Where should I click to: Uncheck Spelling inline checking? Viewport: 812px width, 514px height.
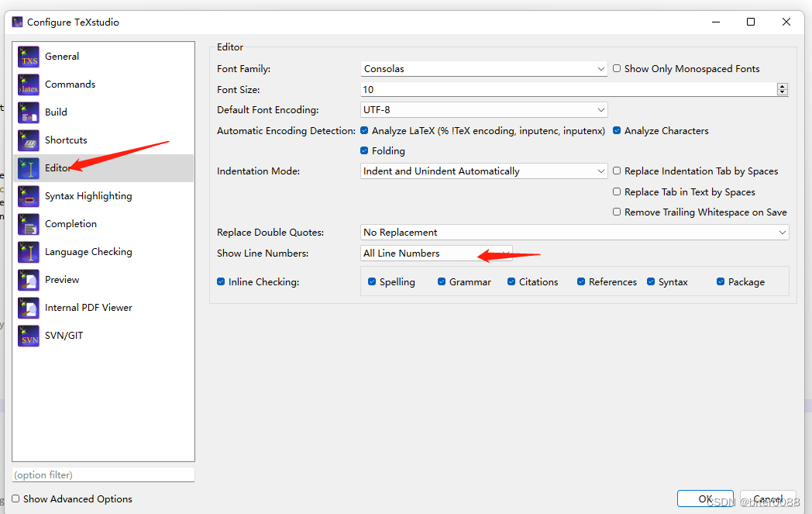pyautogui.click(x=372, y=282)
